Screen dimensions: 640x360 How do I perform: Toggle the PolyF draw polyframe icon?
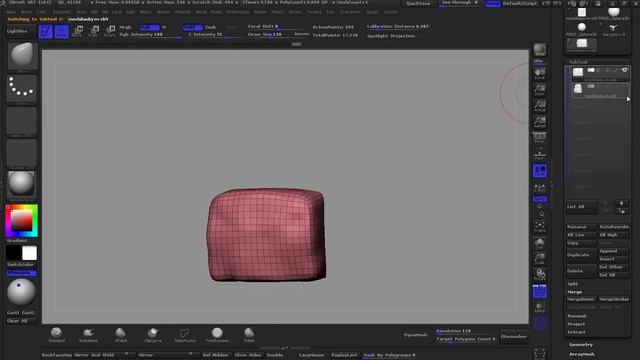coord(540,291)
